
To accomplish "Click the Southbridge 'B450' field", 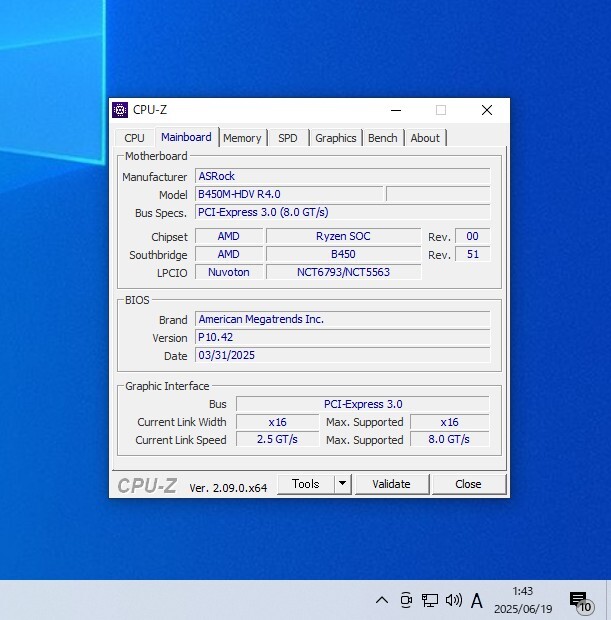I will point(343,254).
